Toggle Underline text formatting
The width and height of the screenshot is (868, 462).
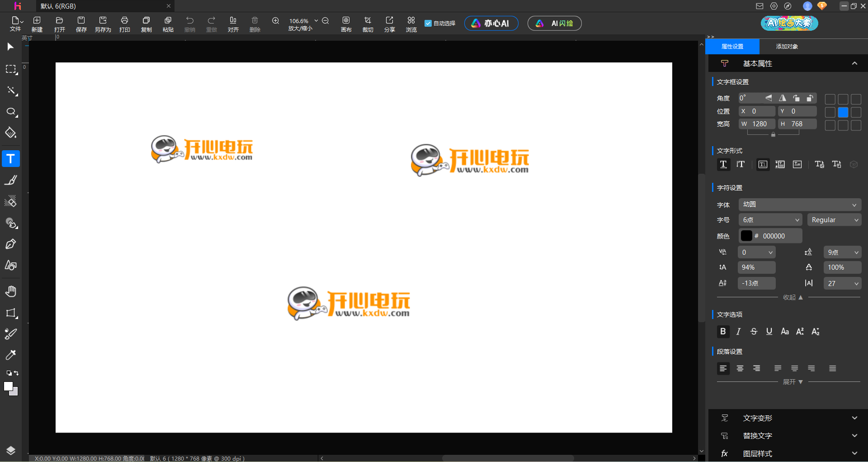tap(769, 332)
